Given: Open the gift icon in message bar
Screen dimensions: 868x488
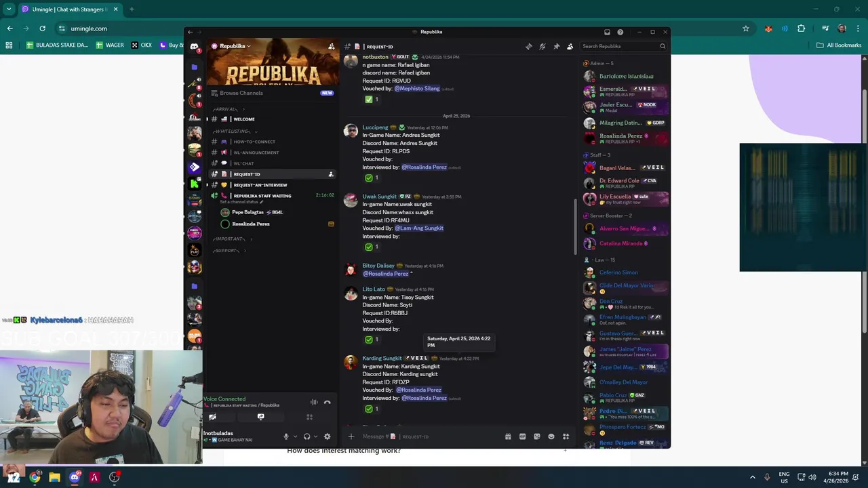Looking at the screenshot, I should [508, 436].
